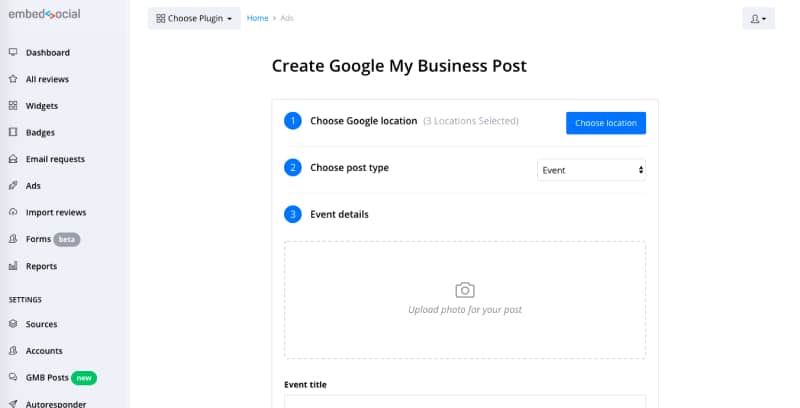Expand the Choose Plugin dropdown
Viewport: 800px width, 408px height.
(194, 18)
